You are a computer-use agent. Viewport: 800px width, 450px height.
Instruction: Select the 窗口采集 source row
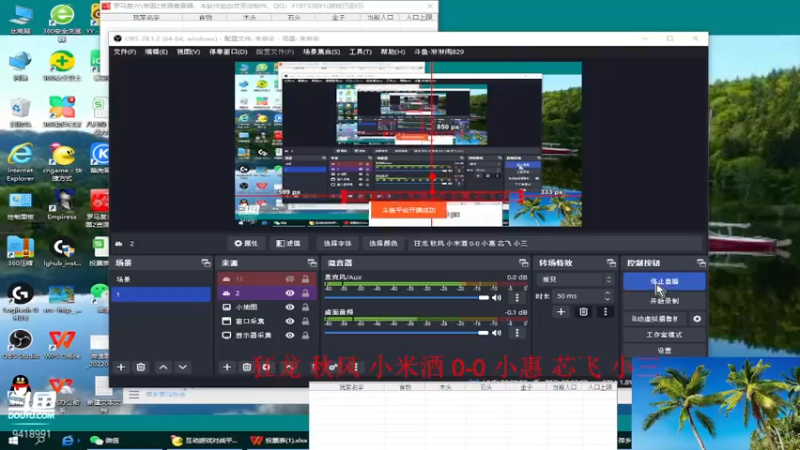click(266, 321)
